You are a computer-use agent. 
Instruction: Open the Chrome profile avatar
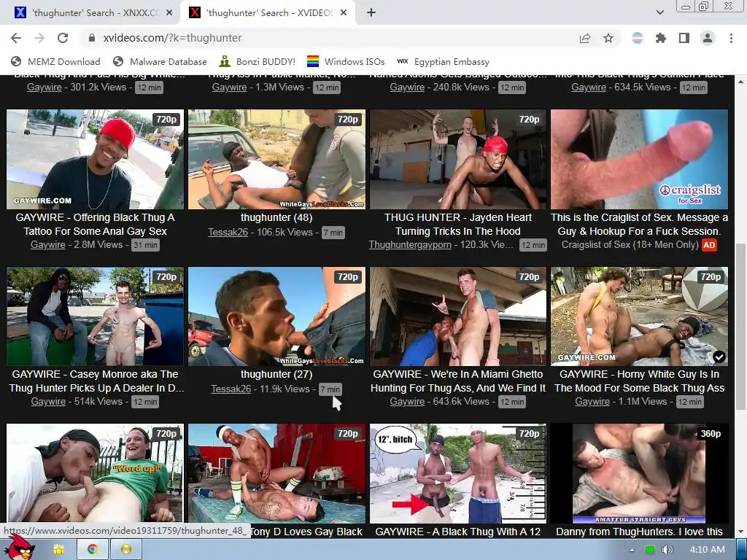coord(708,38)
